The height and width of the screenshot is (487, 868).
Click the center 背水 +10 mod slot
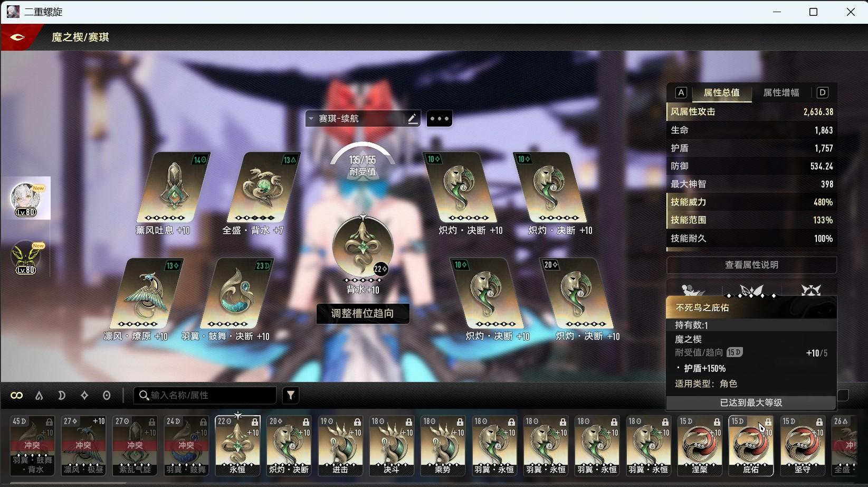coord(363,247)
